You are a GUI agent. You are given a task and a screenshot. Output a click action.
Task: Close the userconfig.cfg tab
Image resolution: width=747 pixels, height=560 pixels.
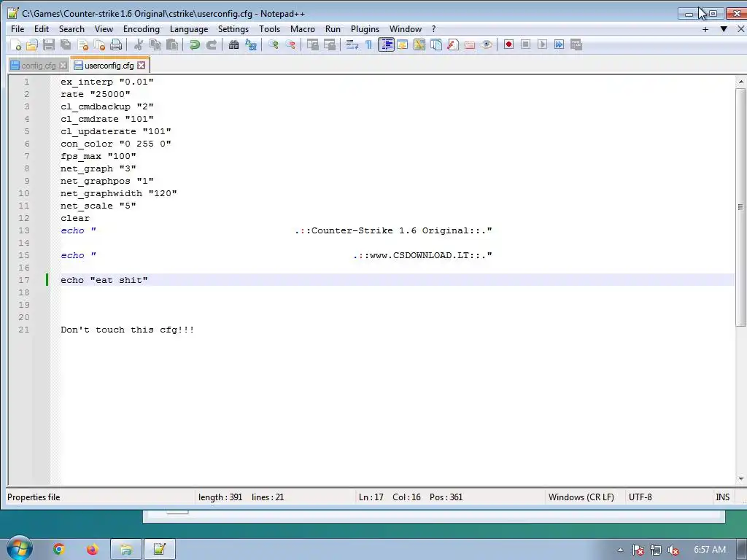pos(142,65)
